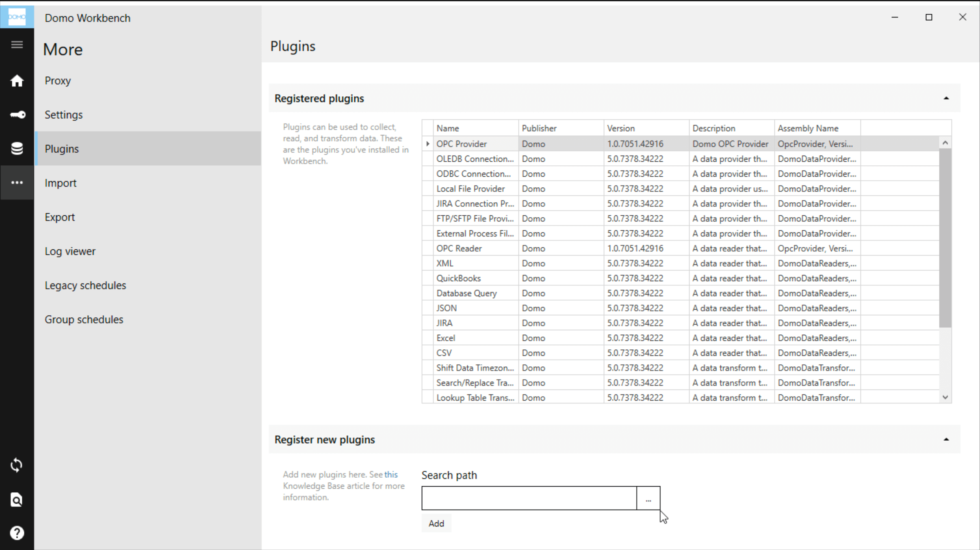This screenshot has width=980, height=550.
Task: Open the Import page
Action: point(61,183)
